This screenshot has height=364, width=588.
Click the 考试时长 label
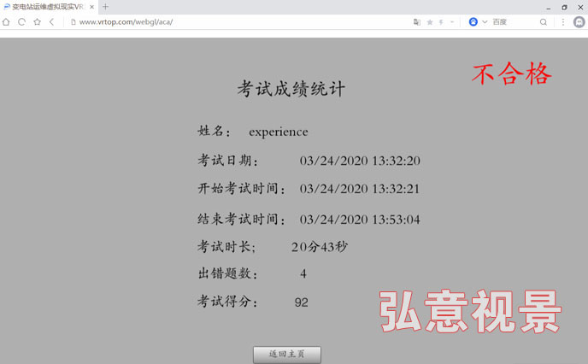click(226, 247)
